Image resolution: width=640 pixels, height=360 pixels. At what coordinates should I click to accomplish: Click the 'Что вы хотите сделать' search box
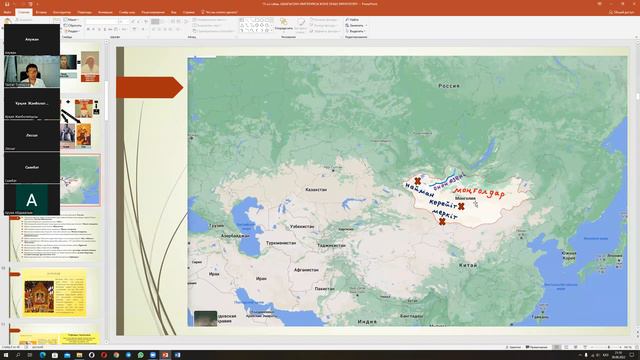(220, 12)
